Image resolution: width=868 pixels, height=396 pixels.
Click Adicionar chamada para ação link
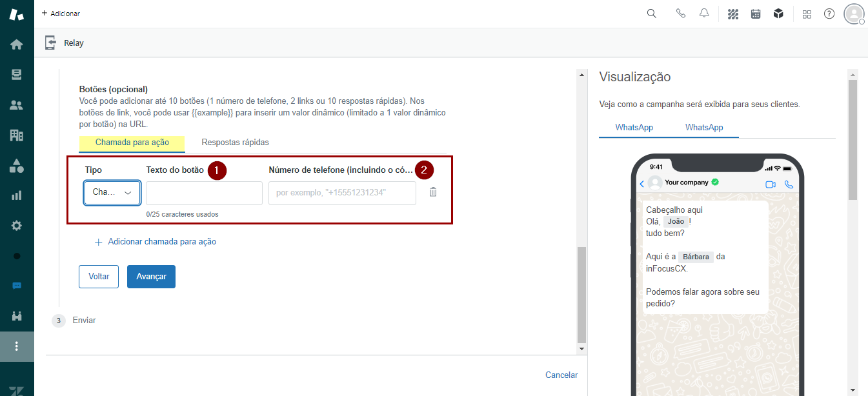pyautogui.click(x=161, y=242)
